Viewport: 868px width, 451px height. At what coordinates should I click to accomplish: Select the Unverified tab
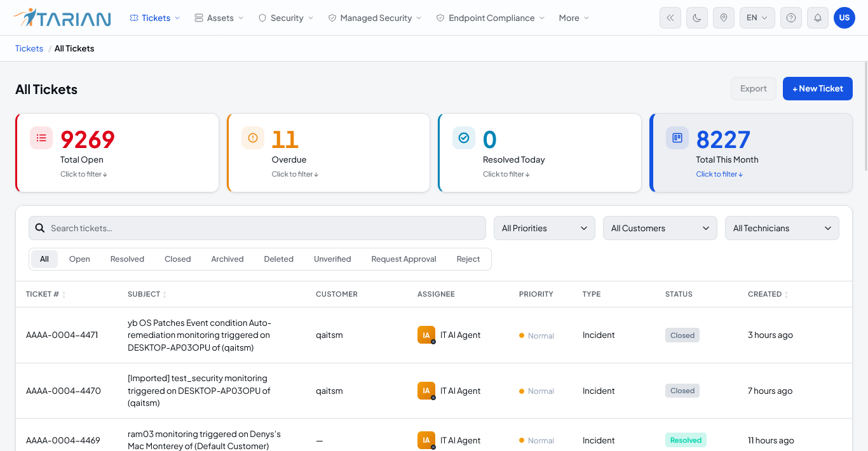click(x=332, y=259)
